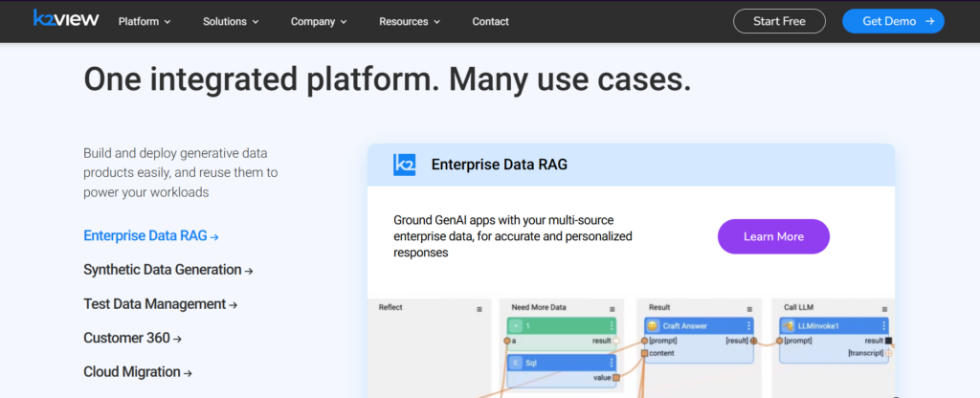
Task: Click the K2 icon in card header
Action: pyautogui.click(x=405, y=165)
